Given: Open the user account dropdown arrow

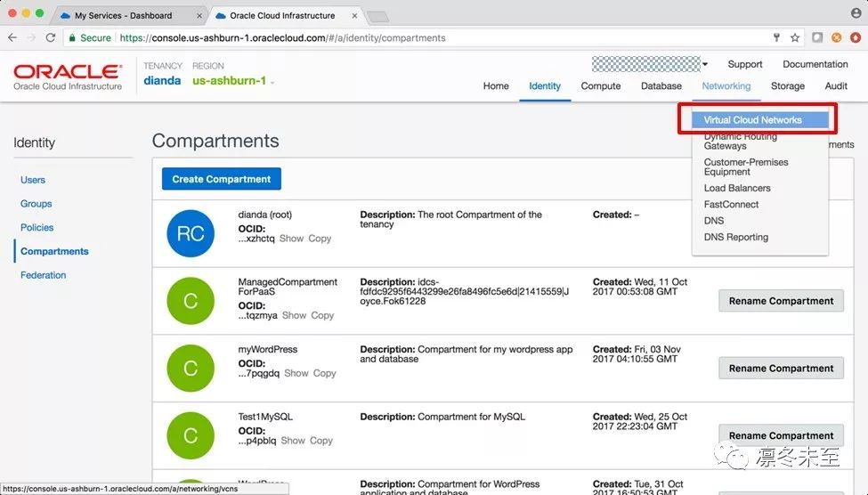Looking at the screenshot, I should coord(705,64).
